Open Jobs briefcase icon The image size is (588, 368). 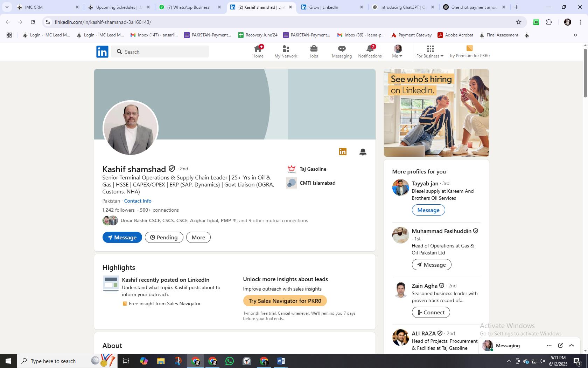coord(314,48)
